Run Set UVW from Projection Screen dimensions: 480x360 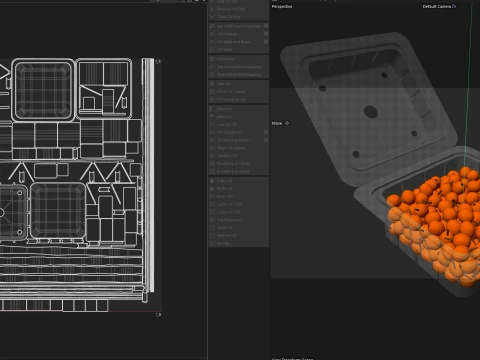(x=236, y=26)
